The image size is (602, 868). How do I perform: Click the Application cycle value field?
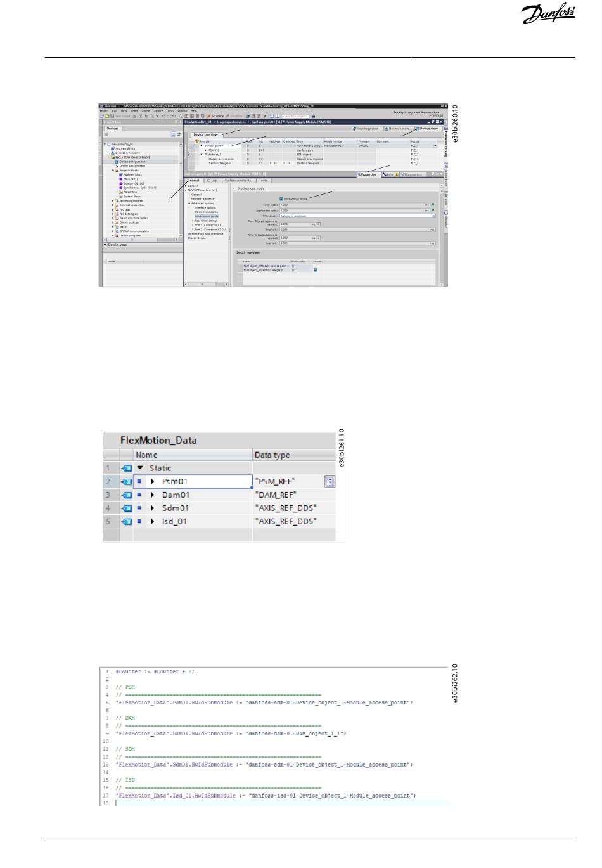(354, 211)
